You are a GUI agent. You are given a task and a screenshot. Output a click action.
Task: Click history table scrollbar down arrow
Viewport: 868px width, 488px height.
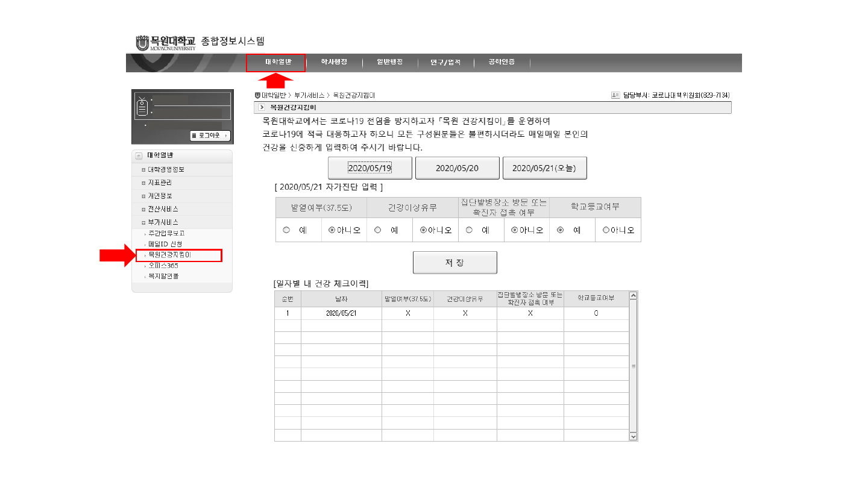click(x=633, y=436)
